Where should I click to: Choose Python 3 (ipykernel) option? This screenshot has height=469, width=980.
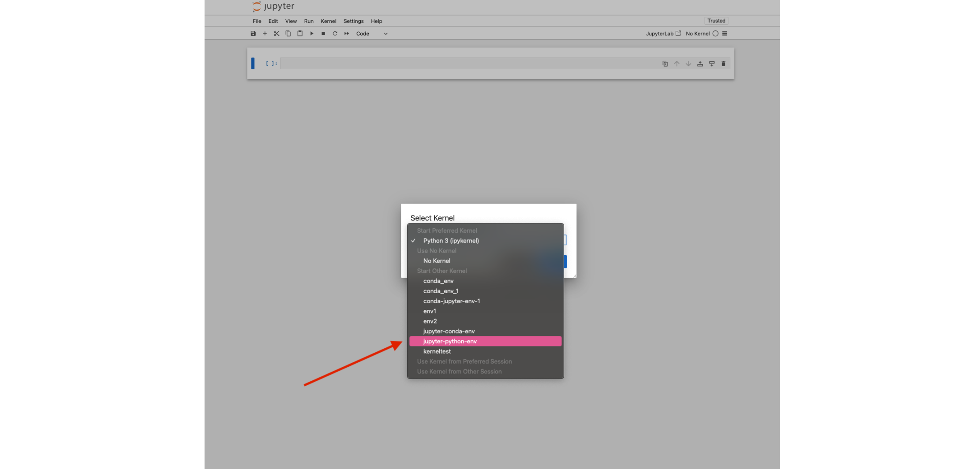click(x=451, y=241)
